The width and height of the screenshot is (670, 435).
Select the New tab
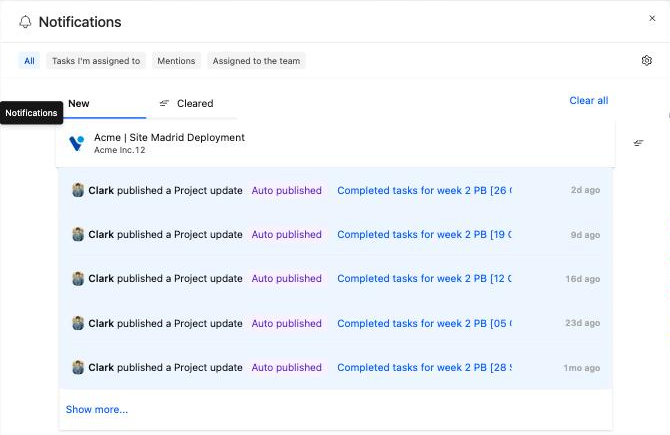79,103
